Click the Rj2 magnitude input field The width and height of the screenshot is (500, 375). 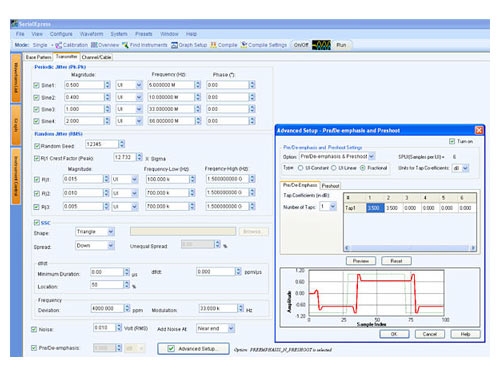[83, 193]
